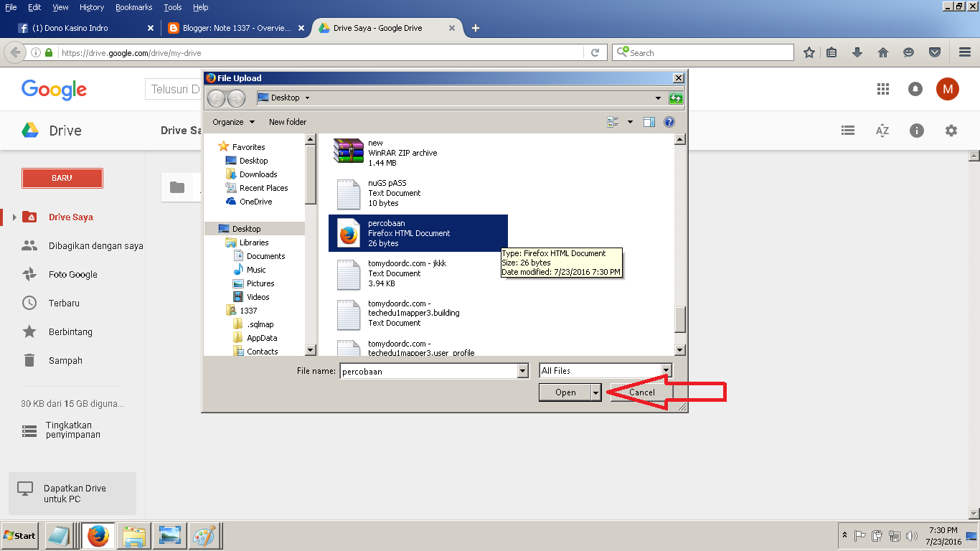
Task: Expand the Desktop location breadcrumb dropdown
Action: tap(306, 98)
